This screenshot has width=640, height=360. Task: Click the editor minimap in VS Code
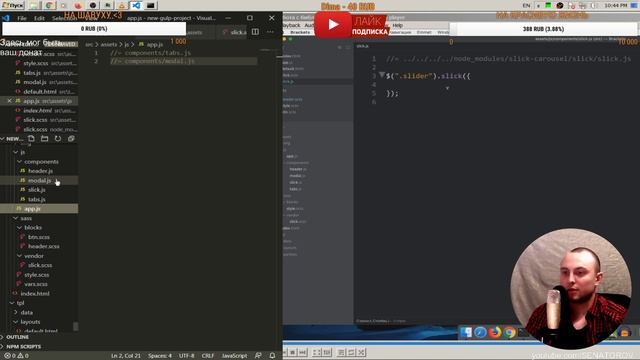click(x=268, y=50)
